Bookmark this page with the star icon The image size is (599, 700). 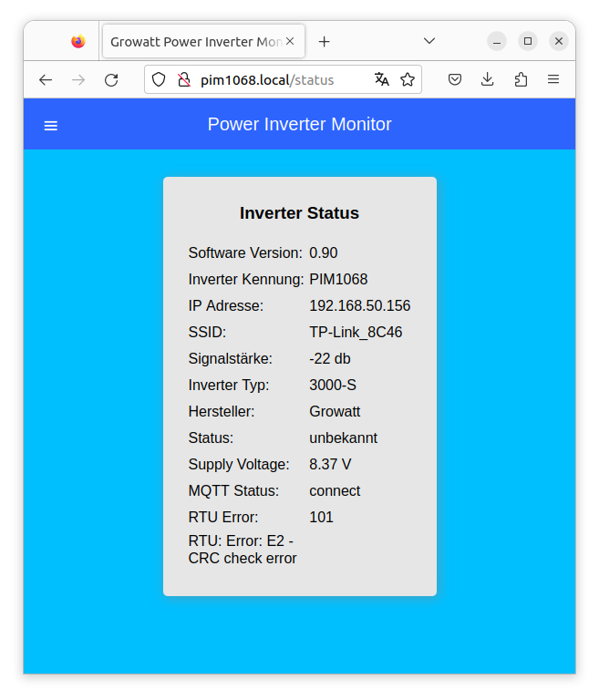[408, 79]
